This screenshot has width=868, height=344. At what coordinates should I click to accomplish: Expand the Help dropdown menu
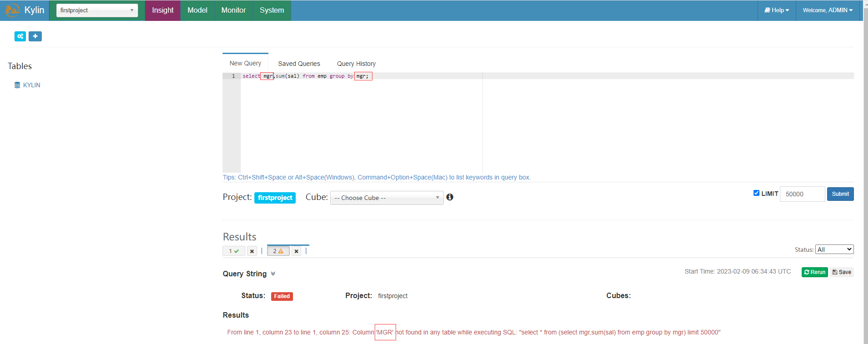[x=777, y=10]
